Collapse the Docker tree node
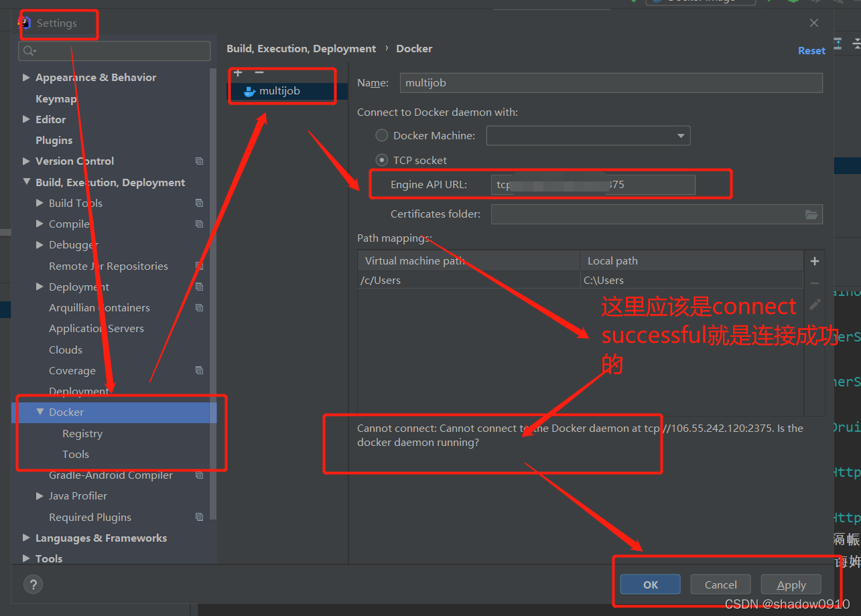 (40, 412)
